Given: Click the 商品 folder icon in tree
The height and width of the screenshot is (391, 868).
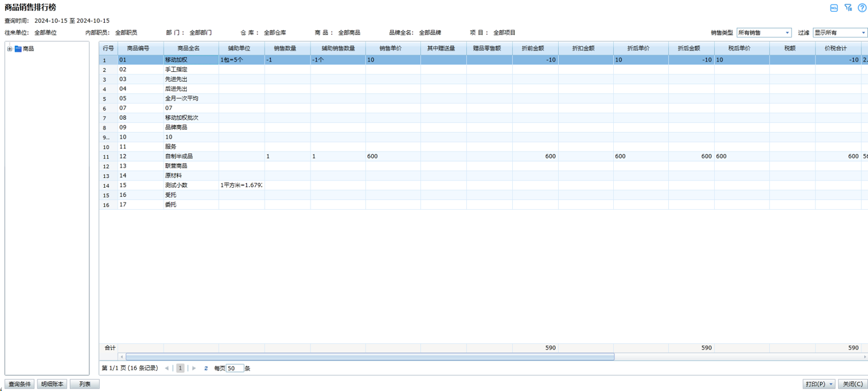Looking at the screenshot, I should click(18, 49).
